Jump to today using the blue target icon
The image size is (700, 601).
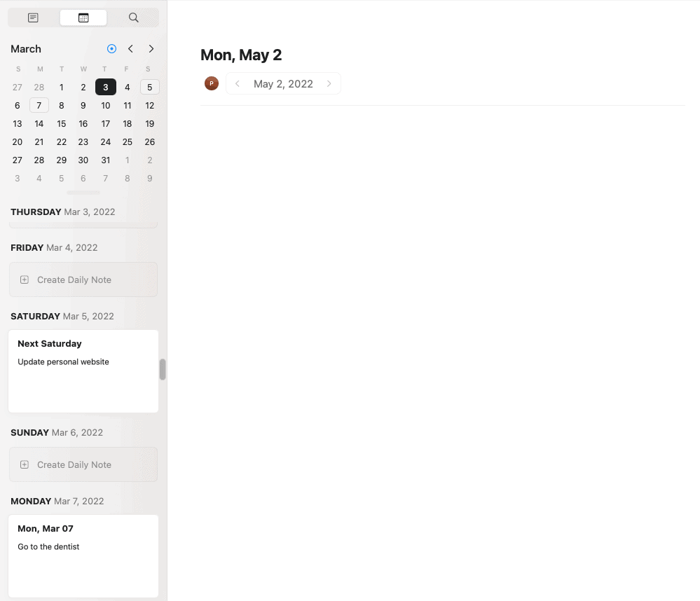click(x=111, y=48)
